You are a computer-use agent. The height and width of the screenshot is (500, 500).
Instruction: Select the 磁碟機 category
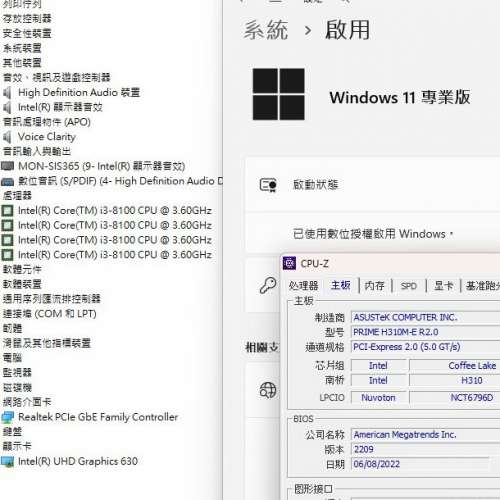pos(17,387)
